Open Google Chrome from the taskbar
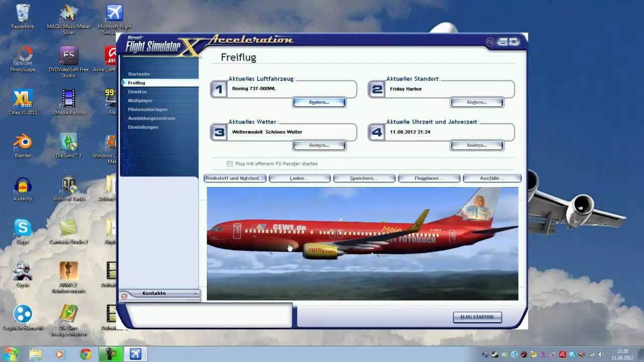 point(86,354)
